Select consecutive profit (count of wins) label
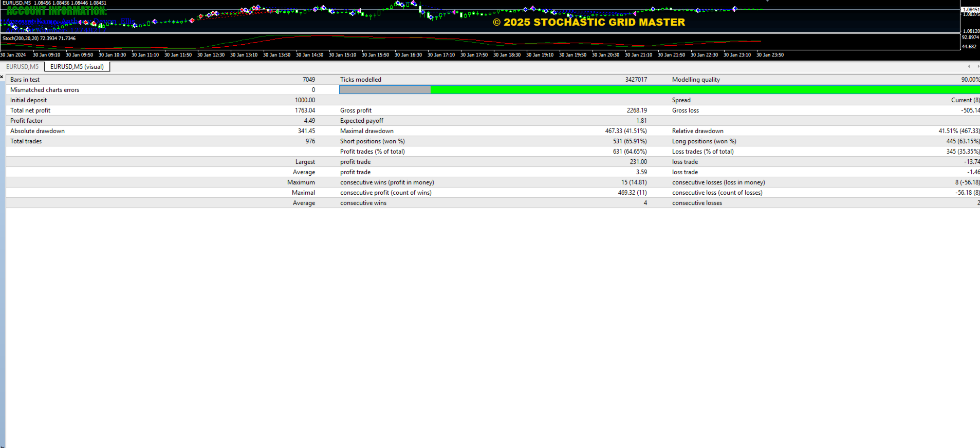This screenshot has height=448, width=980. (386, 193)
